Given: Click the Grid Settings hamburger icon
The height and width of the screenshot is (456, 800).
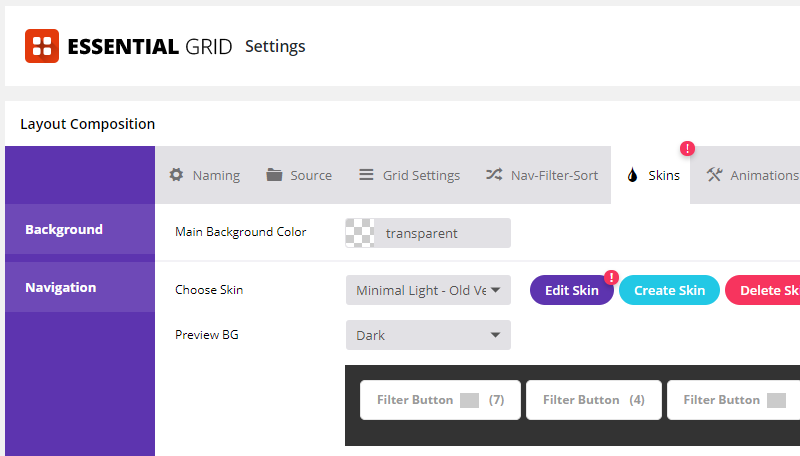Looking at the screenshot, I should click(x=366, y=175).
